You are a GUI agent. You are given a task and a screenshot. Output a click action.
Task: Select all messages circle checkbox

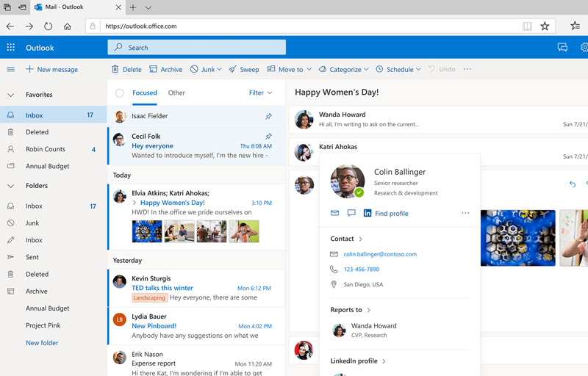[120, 93]
